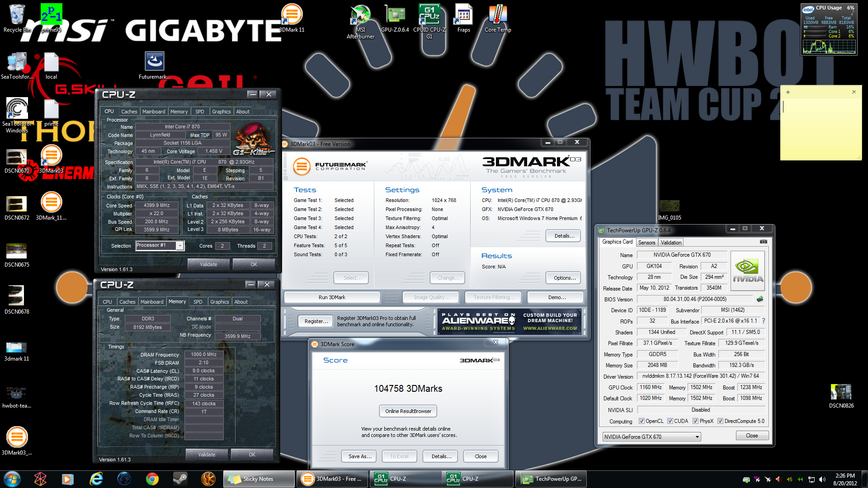
Task: Open the DSCN0826 desktop image
Action: [841, 396]
